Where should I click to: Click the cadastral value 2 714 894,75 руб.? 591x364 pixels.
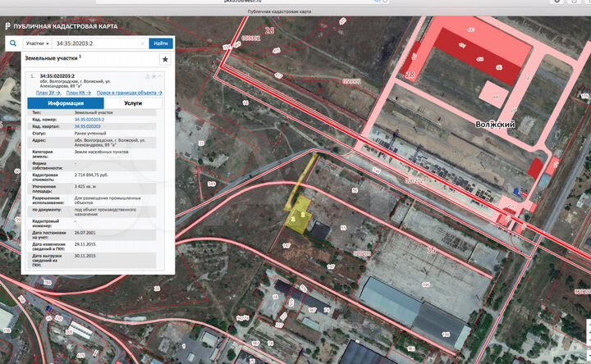pos(91,175)
